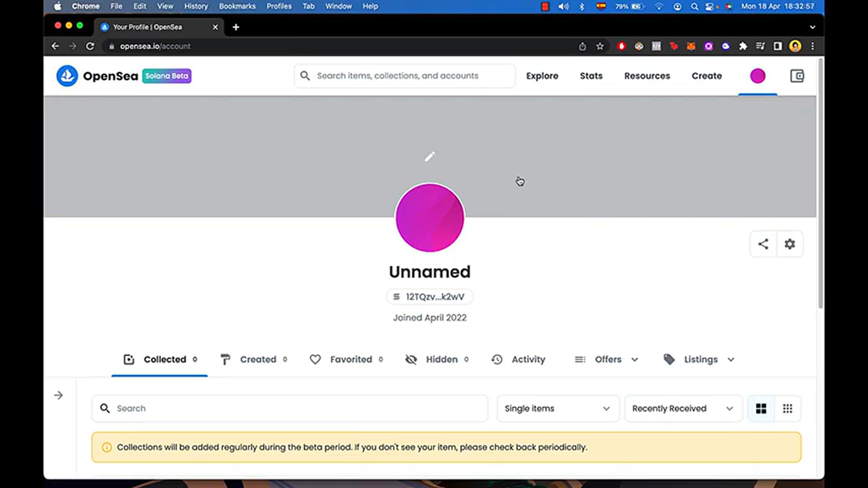Click the battery status indicator
The width and height of the screenshot is (868, 488).
coord(629,6)
